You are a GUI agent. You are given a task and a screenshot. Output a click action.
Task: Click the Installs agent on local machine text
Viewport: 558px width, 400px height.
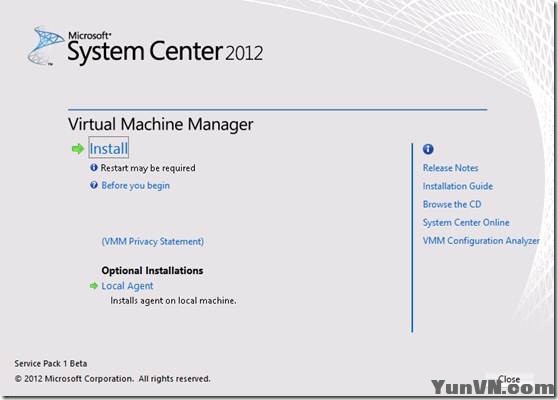pos(173,301)
